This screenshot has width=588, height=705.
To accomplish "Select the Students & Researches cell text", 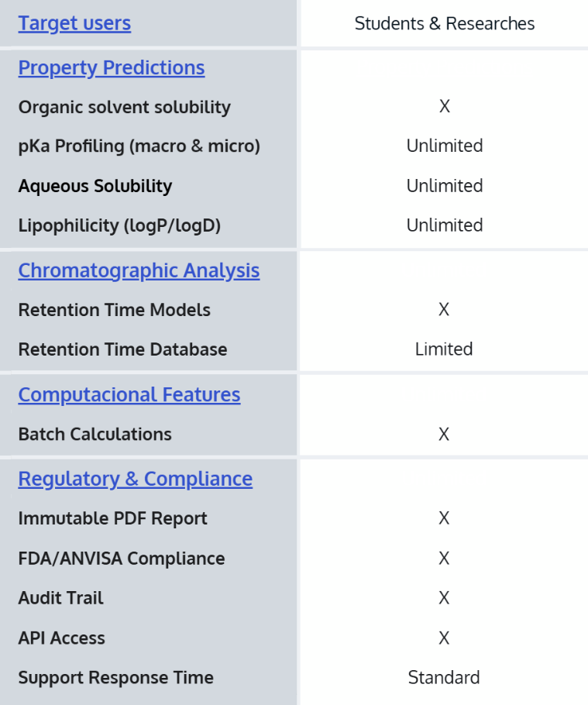I will pyautogui.click(x=445, y=23).
